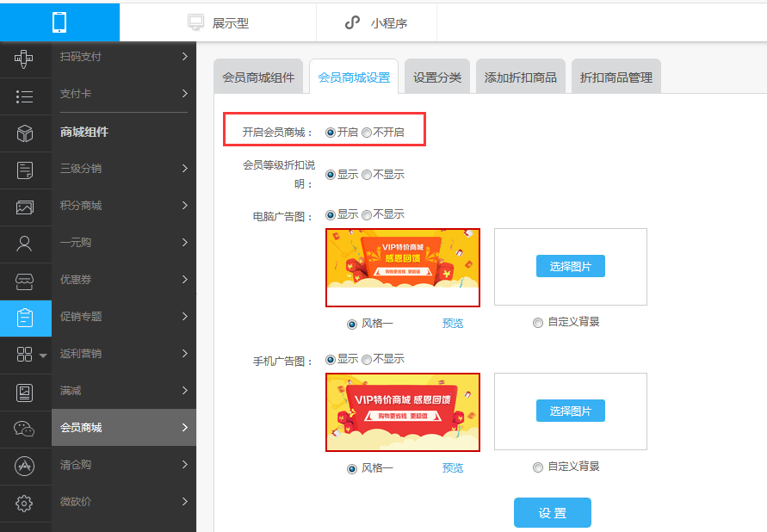The height and width of the screenshot is (532, 767).
Task: Click 预览 link under 电脑广告图
Action: coord(453,323)
